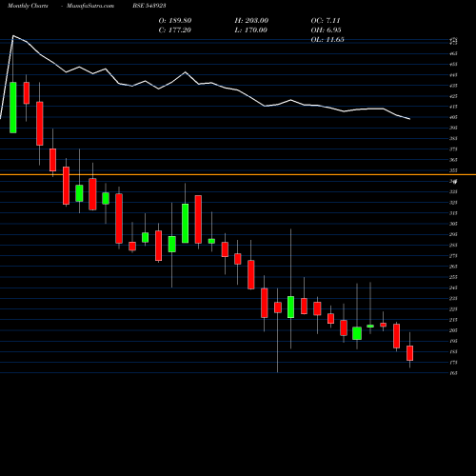Click the 175 price axis label
This screenshot has width=476, height=476.
[x=453, y=363]
